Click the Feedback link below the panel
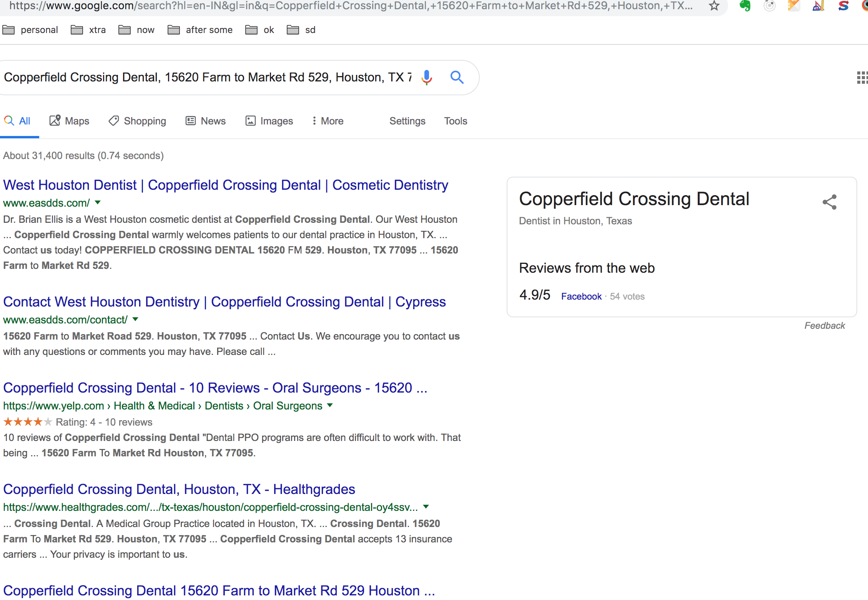The height and width of the screenshot is (600, 868). [x=825, y=326]
